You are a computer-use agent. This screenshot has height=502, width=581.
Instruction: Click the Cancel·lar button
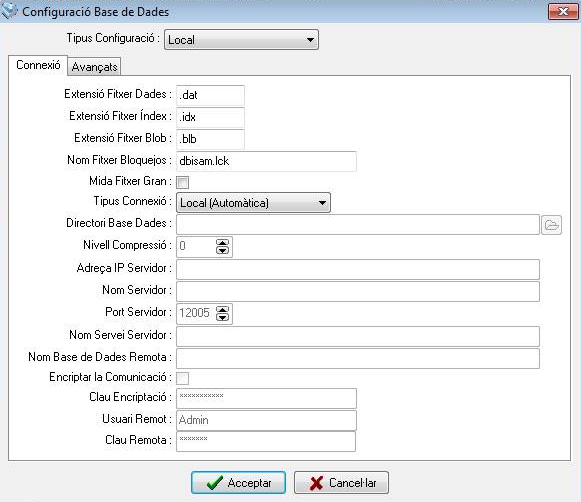point(341,483)
